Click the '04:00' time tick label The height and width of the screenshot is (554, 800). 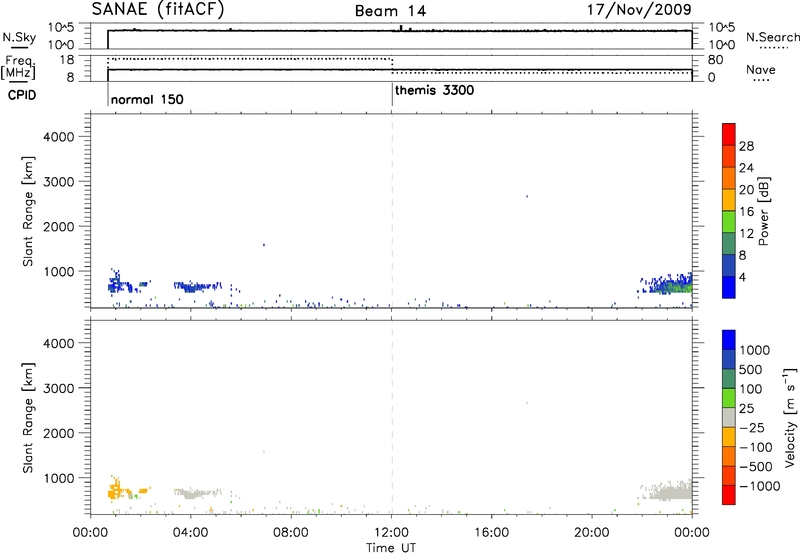(191, 533)
